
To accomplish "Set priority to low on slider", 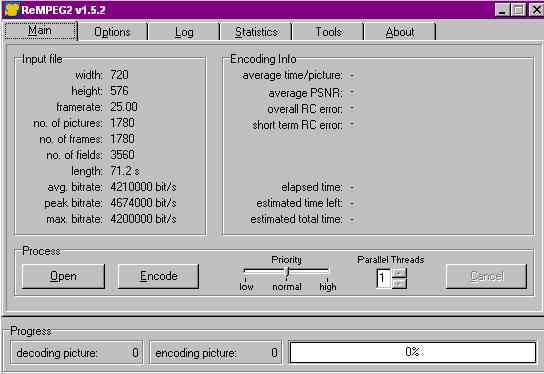I will (246, 287).
